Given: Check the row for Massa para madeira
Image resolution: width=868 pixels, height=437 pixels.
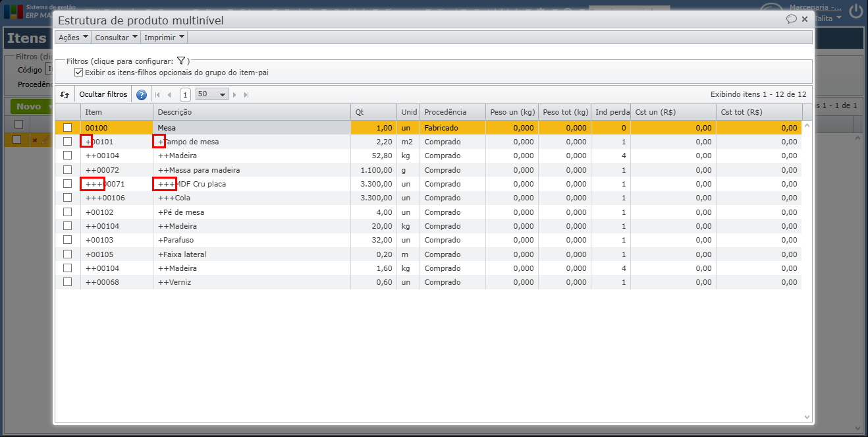Looking at the screenshot, I should [x=67, y=170].
